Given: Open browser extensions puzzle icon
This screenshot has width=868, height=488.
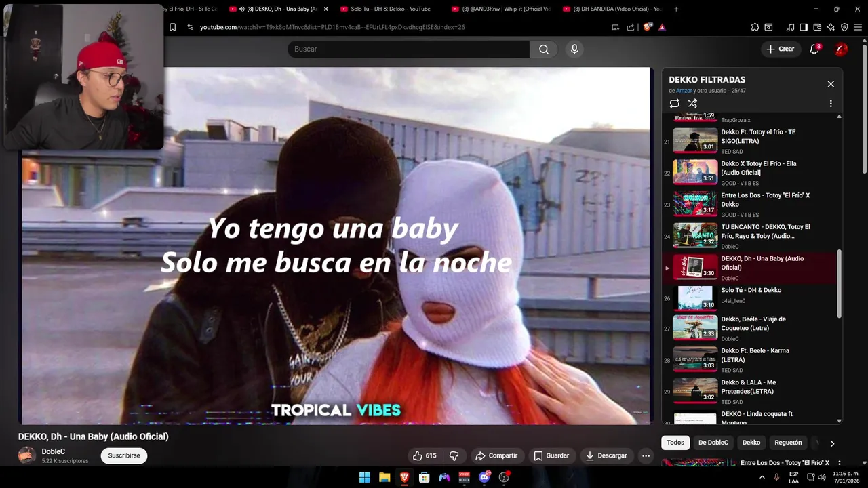Looking at the screenshot, I should [x=755, y=27].
